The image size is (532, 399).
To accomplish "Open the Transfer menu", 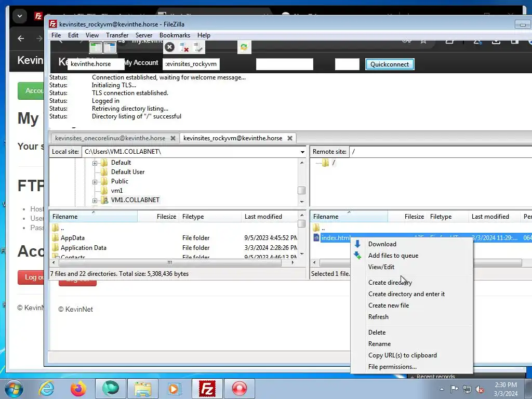I will point(117,35).
